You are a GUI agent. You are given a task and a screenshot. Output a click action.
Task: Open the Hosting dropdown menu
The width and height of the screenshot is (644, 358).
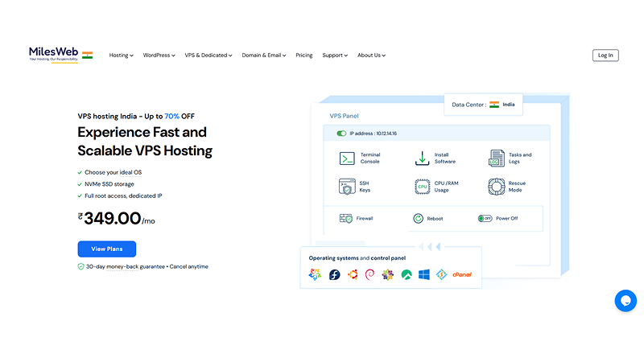[x=122, y=56]
